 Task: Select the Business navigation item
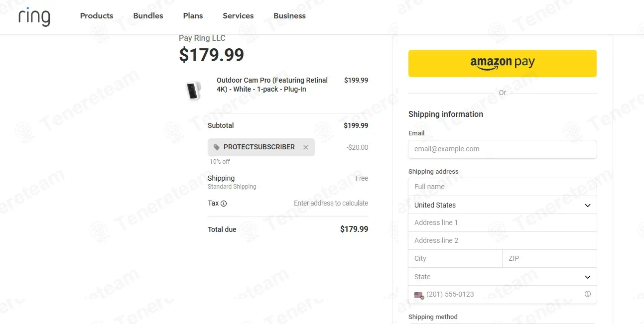click(289, 16)
